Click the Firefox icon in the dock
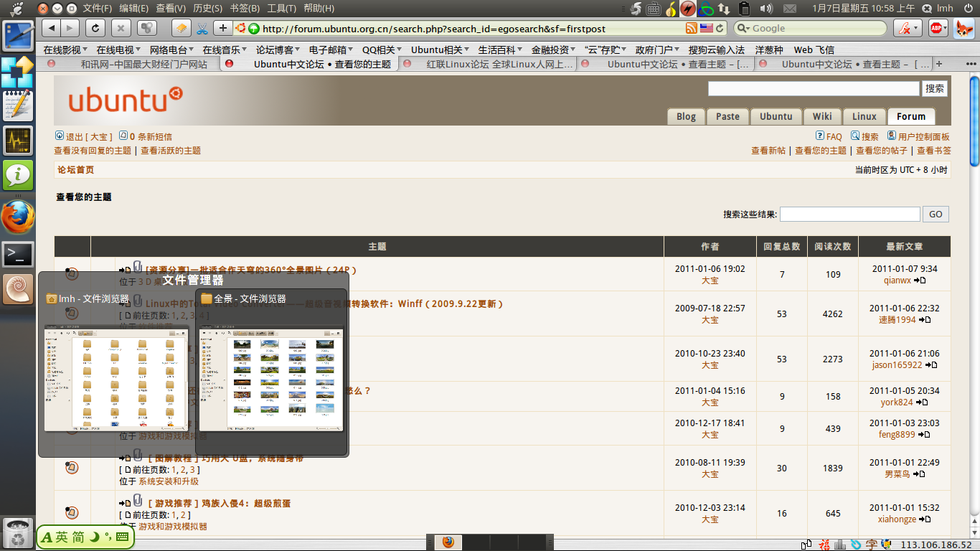The height and width of the screenshot is (551, 980). point(18,217)
